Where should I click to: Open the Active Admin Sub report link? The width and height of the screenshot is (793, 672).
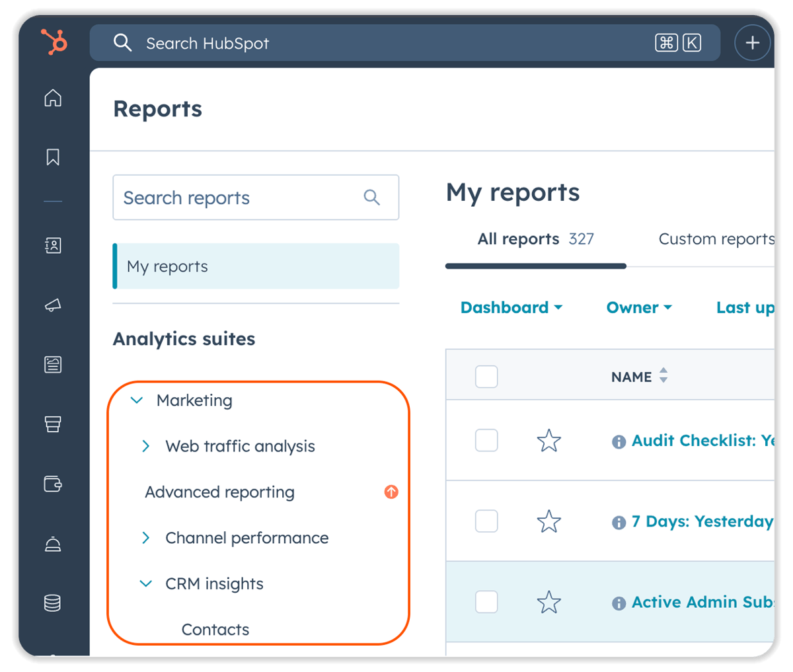tap(703, 602)
